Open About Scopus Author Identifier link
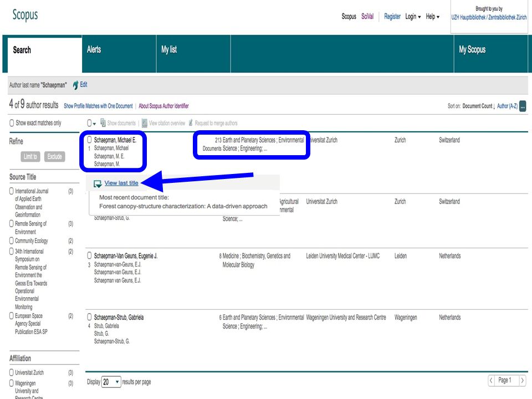532x399 pixels. (163, 106)
